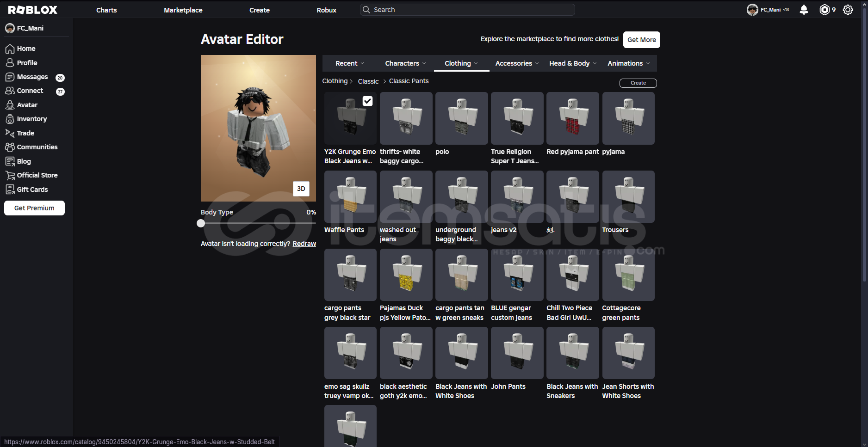Image resolution: width=868 pixels, height=447 pixels.
Task: Select the underground baggy black thumbnail
Action: (461, 196)
